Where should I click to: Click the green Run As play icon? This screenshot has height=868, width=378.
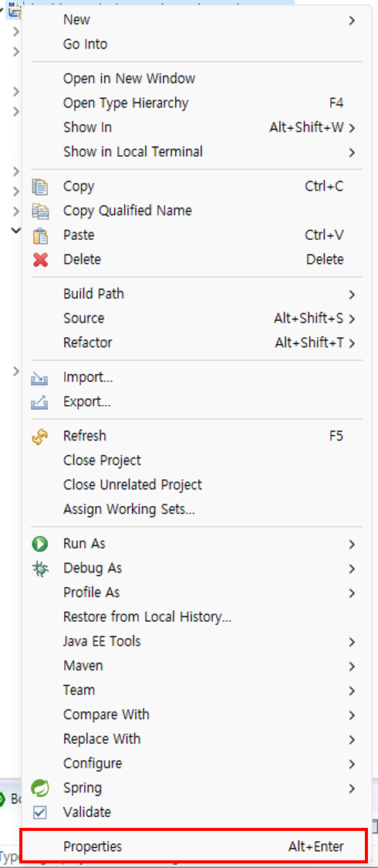[40, 544]
